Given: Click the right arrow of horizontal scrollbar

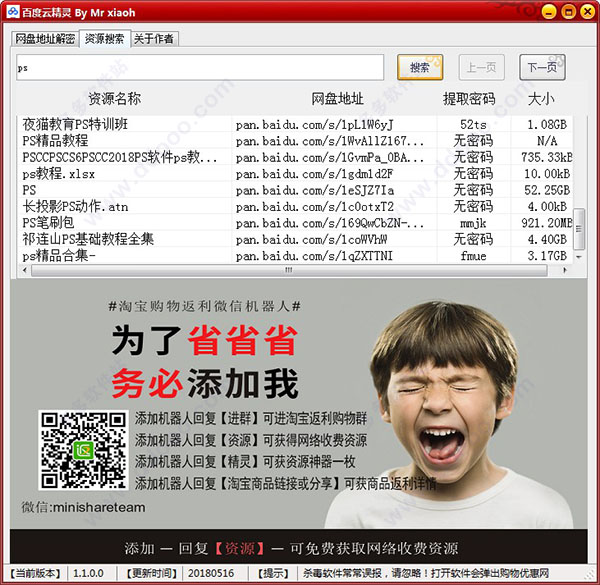Looking at the screenshot, I should click(x=564, y=270).
